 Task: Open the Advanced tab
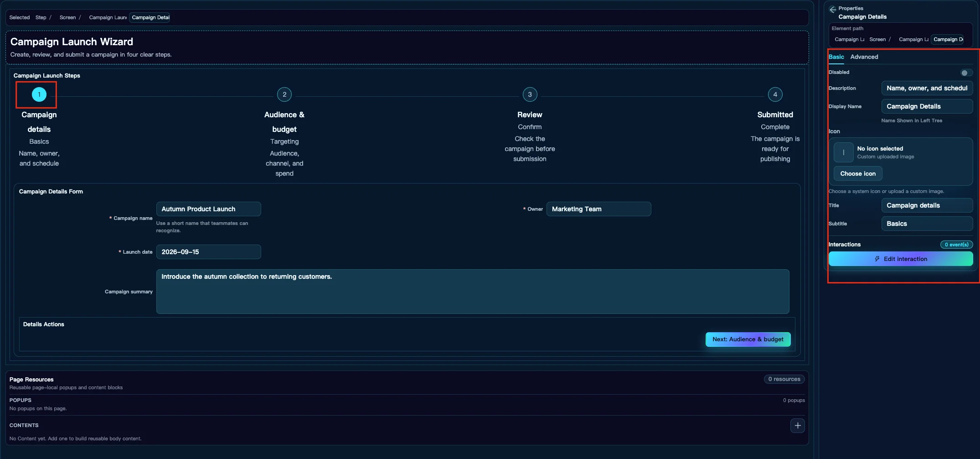(x=864, y=57)
